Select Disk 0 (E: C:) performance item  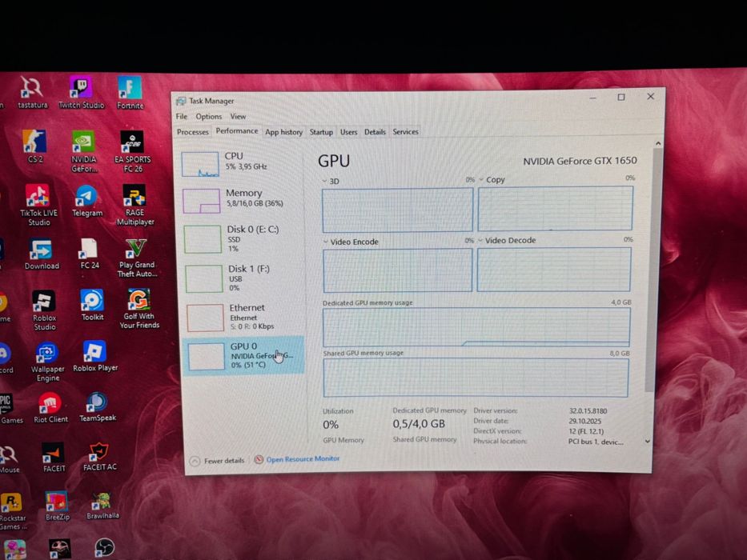pos(243,238)
